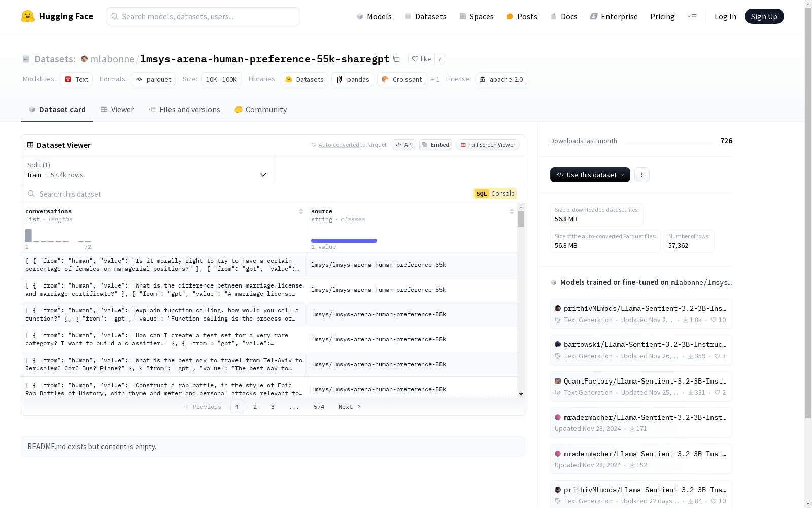This screenshot has height=508, width=812.
Task: Select the pandas library tag
Action: point(353,79)
